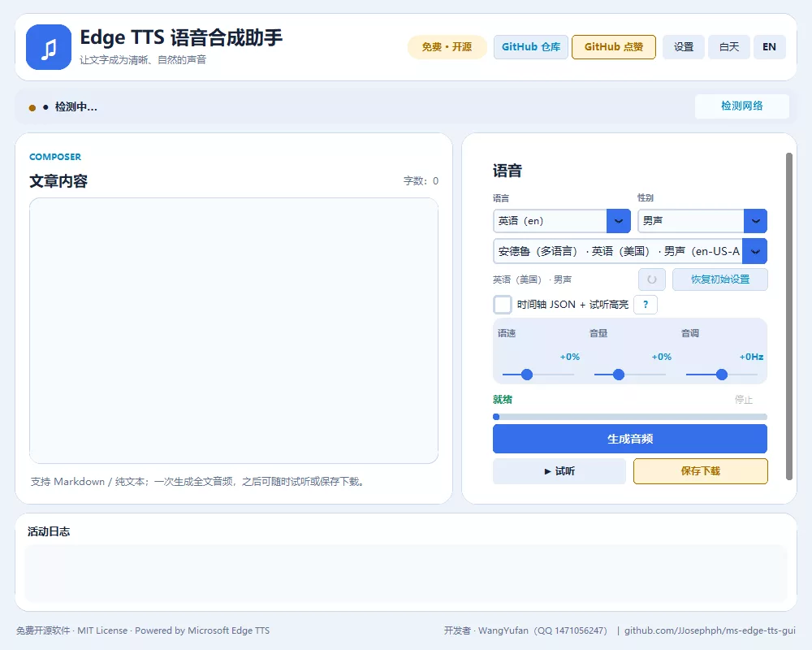The image size is (812, 650).
Task: Click the GitHub 点赞 button
Action: 614,47
